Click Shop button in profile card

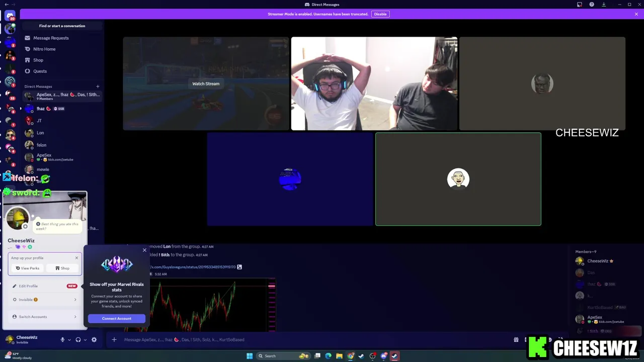pos(62,268)
